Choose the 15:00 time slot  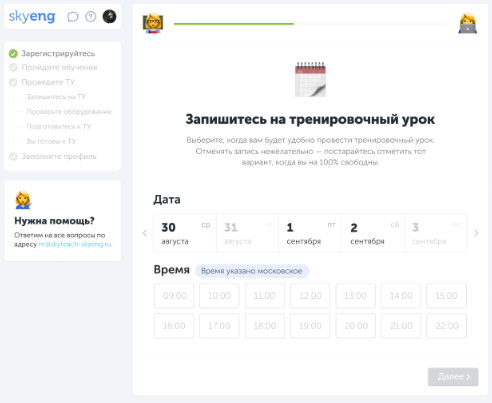pyautogui.click(x=446, y=296)
